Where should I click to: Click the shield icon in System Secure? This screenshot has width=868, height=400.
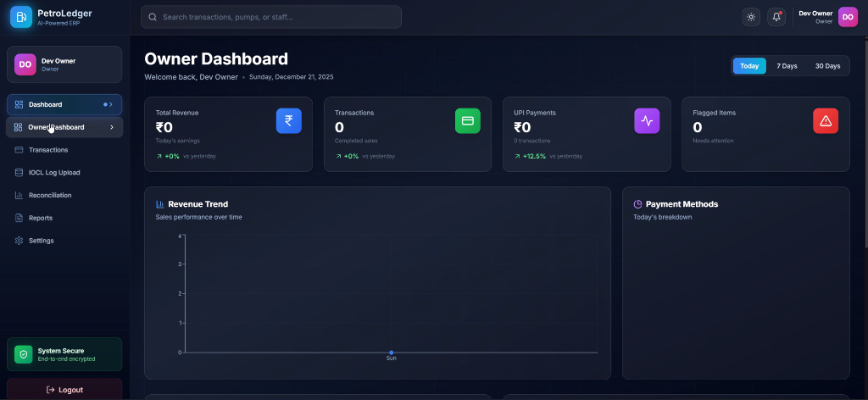tap(24, 354)
